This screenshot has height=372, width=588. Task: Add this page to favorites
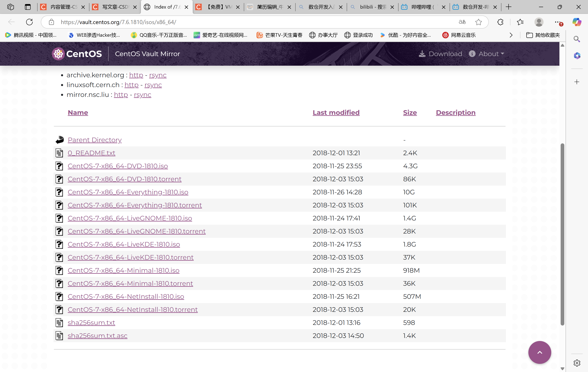(x=478, y=22)
